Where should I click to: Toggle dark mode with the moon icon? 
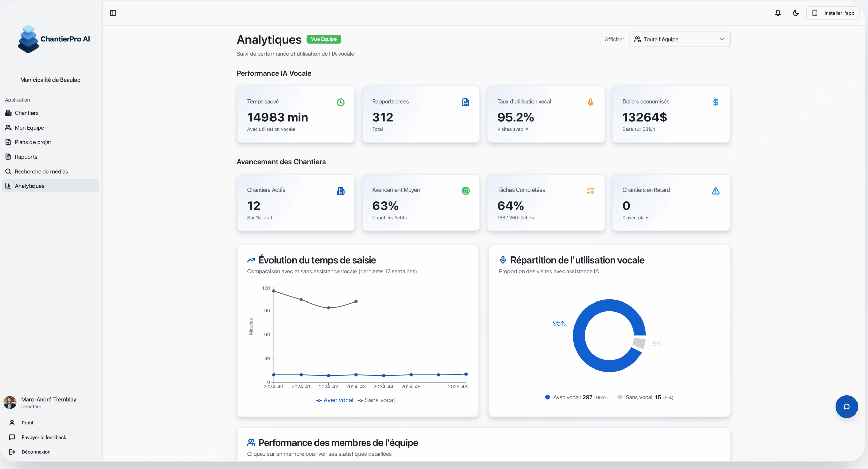[796, 13]
